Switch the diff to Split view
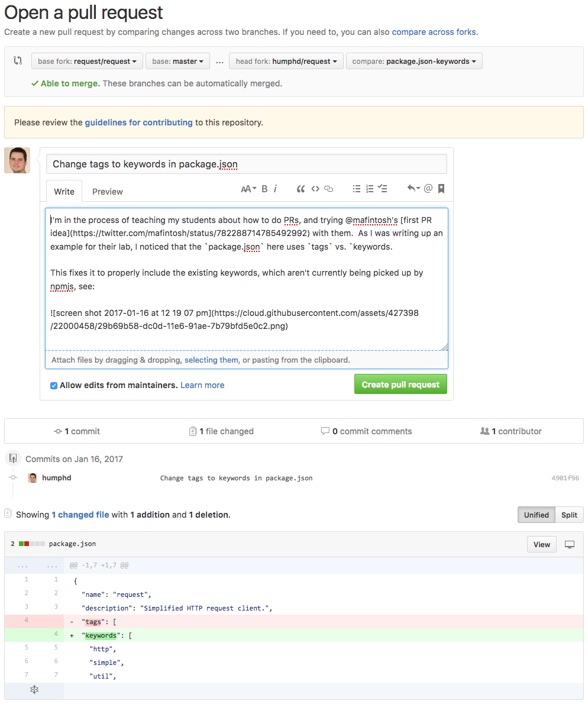This screenshot has height=704, width=588. tap(568, 515)
